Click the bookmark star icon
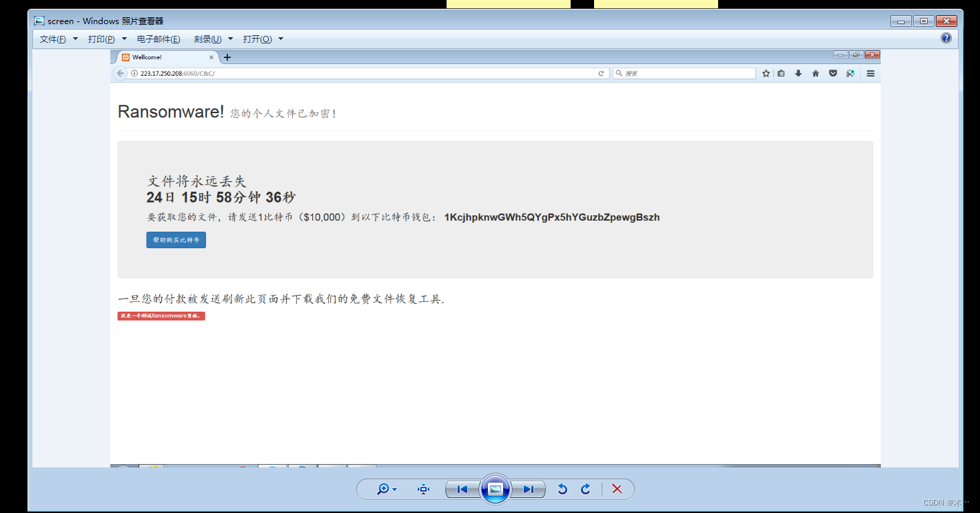Viewport: 980px width, 513px height. pos(766,73)
